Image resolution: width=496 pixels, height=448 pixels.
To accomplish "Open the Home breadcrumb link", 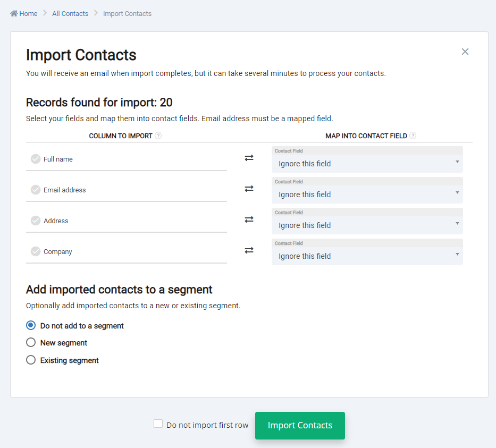I will 28,14.
